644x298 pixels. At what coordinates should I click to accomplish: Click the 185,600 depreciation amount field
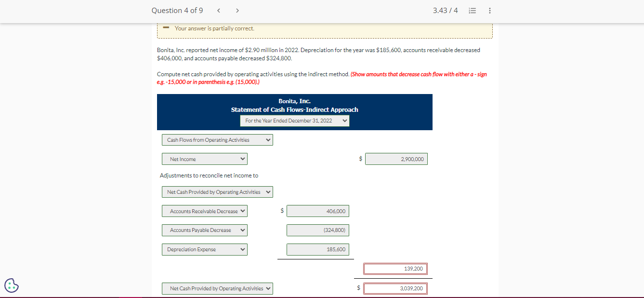(318, 249)
